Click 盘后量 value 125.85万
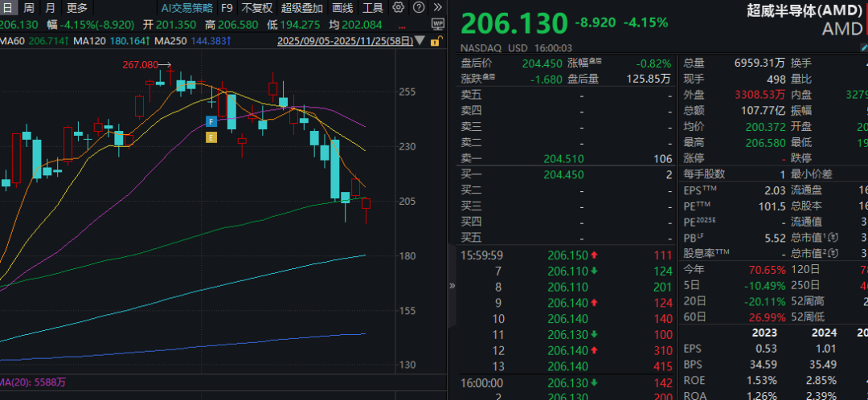This screenshot has width=868, height=400. [x=649, y=79]
